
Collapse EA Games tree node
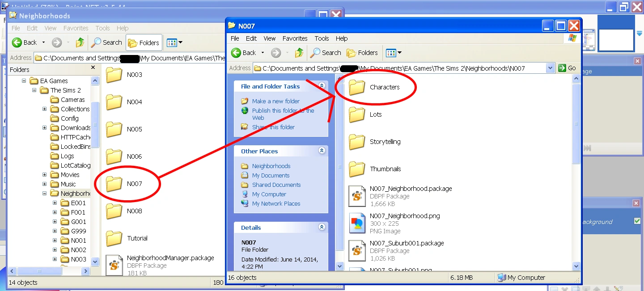tap(24, 81)
